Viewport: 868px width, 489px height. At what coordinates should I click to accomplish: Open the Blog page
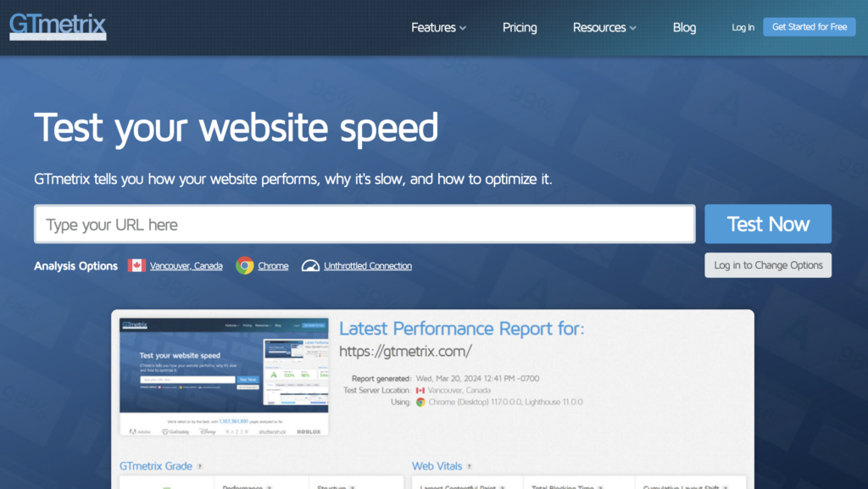(684, 27)
